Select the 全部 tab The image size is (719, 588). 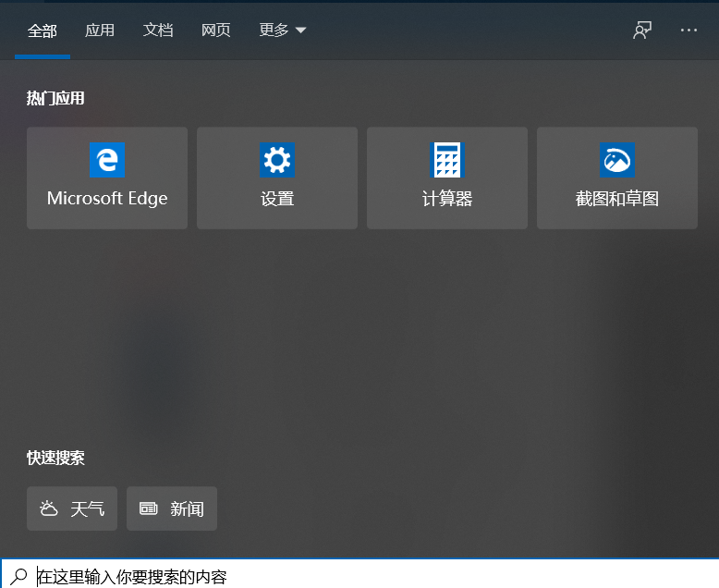(43, 31)
